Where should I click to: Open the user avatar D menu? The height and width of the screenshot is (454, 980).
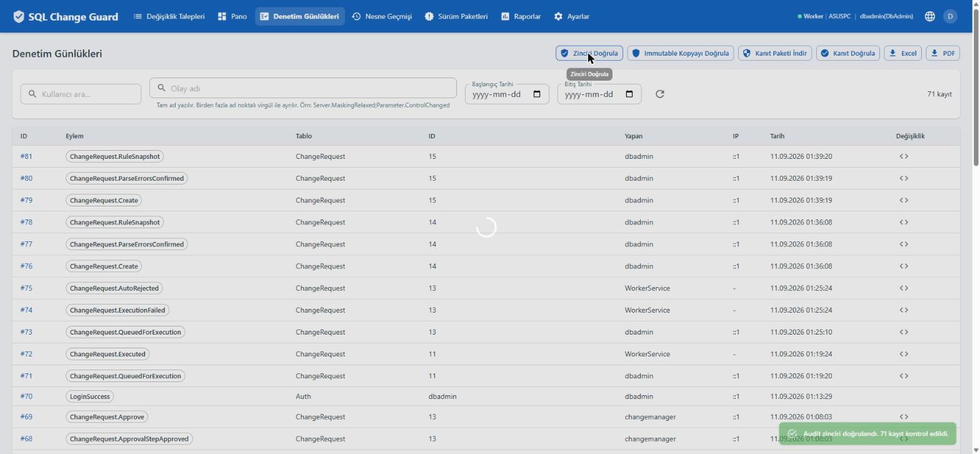(x=950, y=17)
